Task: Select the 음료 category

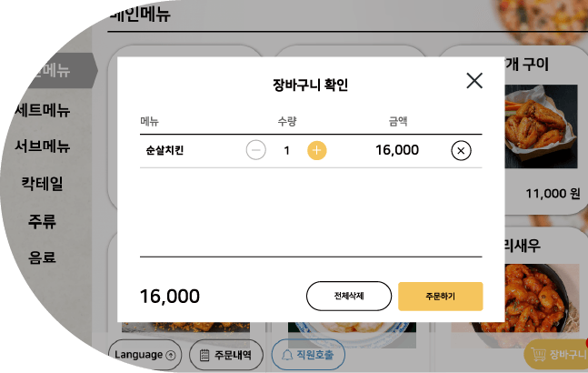Action: click(x=42, y=257)
